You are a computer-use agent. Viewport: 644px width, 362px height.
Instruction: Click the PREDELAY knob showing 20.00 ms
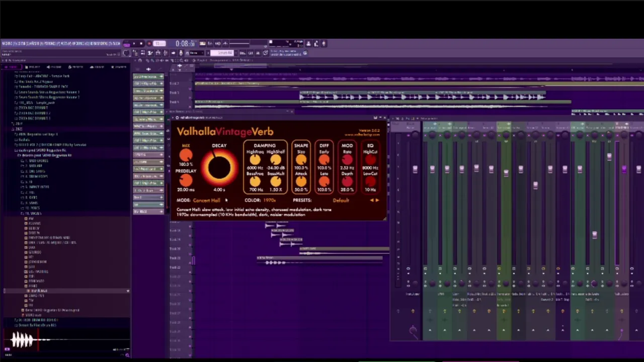[186, 179]
